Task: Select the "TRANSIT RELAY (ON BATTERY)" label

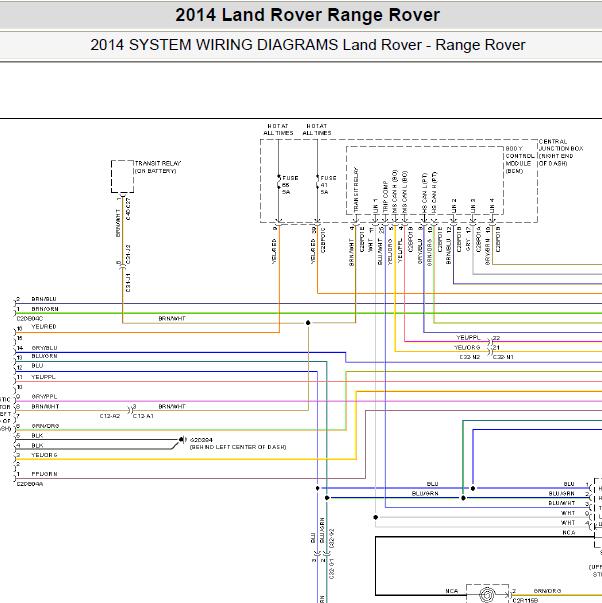Action: click(x=158, y=167)
